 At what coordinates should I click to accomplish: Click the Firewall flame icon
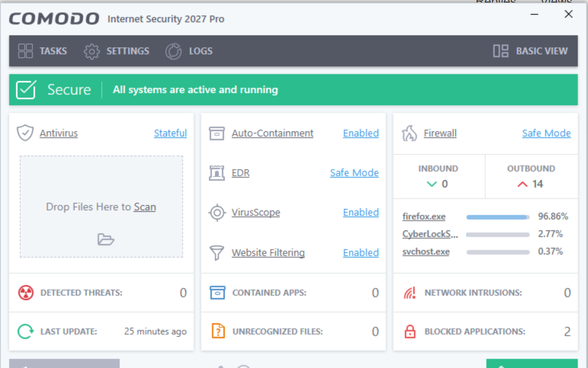(x=409, y=133)
